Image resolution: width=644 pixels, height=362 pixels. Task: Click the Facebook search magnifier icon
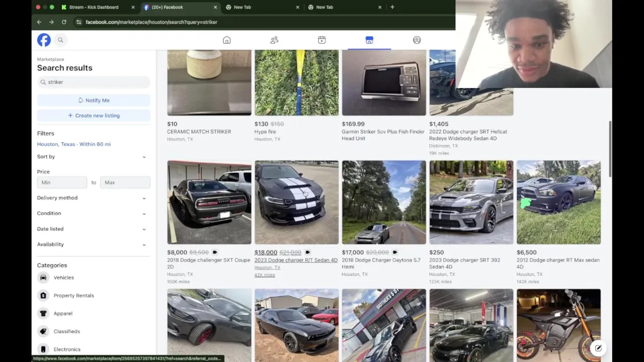click(60, 40)
